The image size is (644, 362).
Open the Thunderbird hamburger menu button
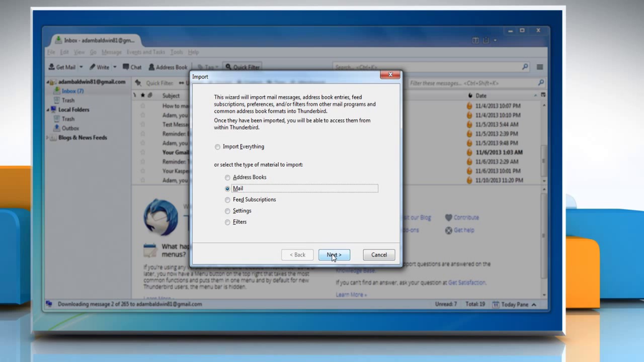pyautogui.click(x=540, y=67)
